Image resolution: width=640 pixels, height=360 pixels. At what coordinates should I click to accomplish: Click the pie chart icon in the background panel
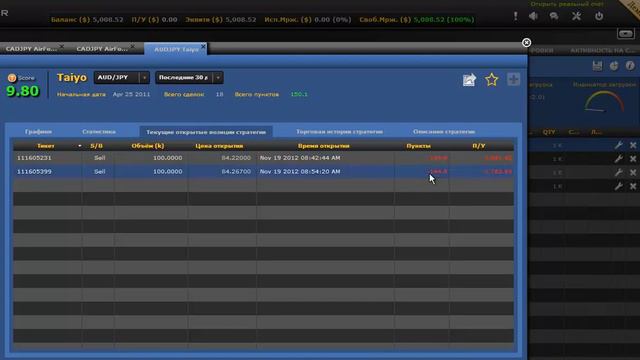[614, 66]
